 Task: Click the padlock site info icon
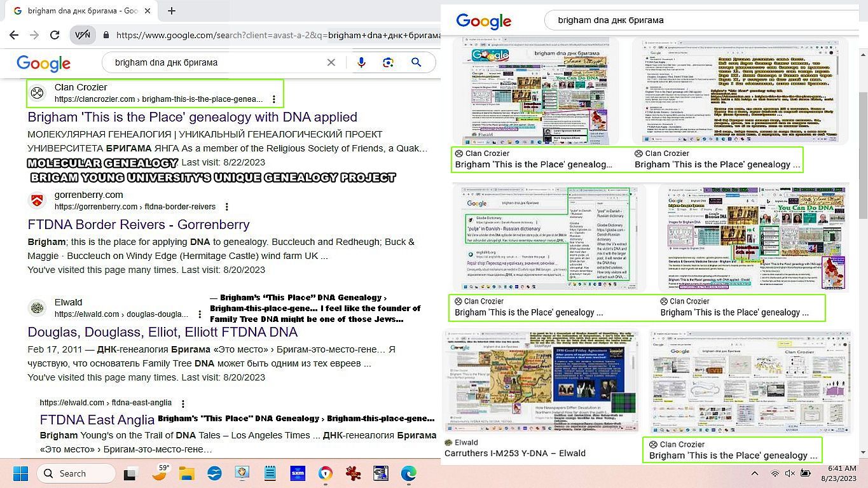point(106,36)
